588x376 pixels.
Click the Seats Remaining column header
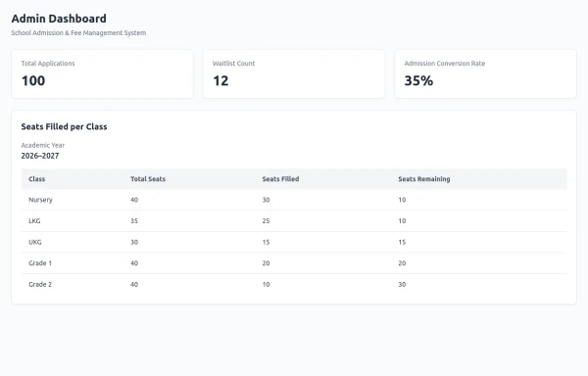(x=424, y=179)
